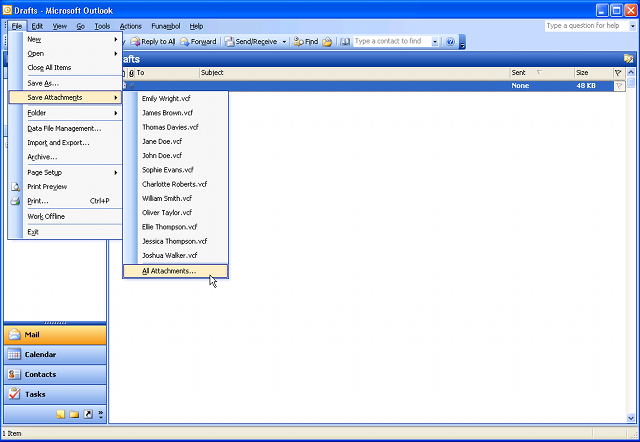
Task: Select All Attachments... in submenu
Action: 176,271
